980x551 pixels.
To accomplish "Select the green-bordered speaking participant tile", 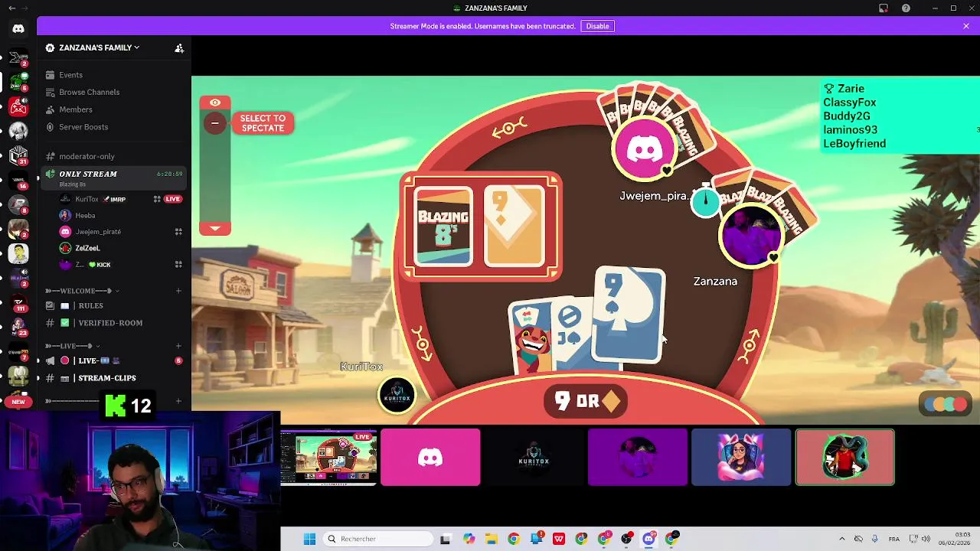I will (845, 458).
